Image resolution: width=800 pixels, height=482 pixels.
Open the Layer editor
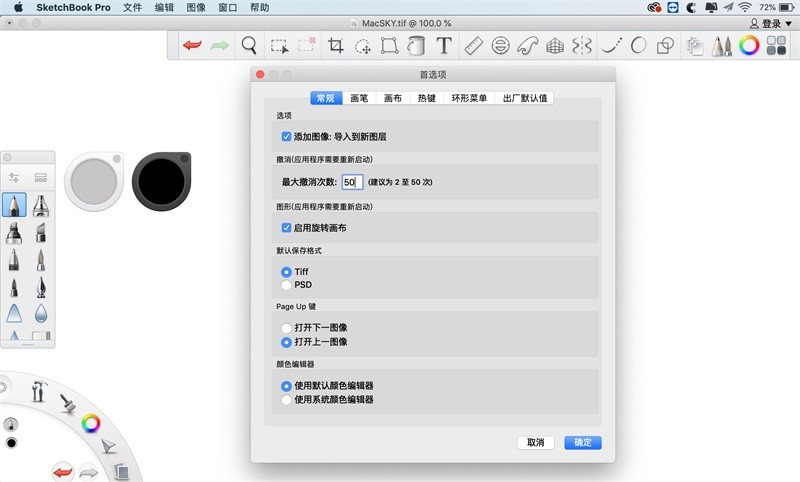(x=694, y=46)
